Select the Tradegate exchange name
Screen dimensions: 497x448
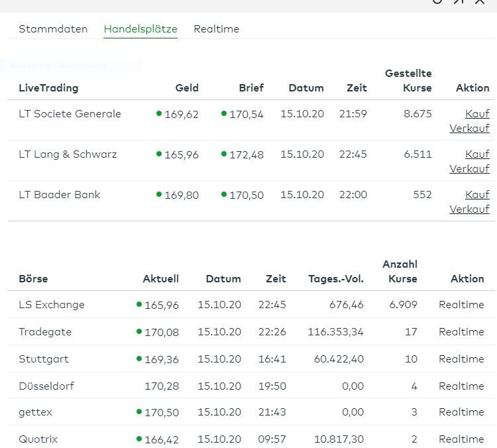[45, 332]
